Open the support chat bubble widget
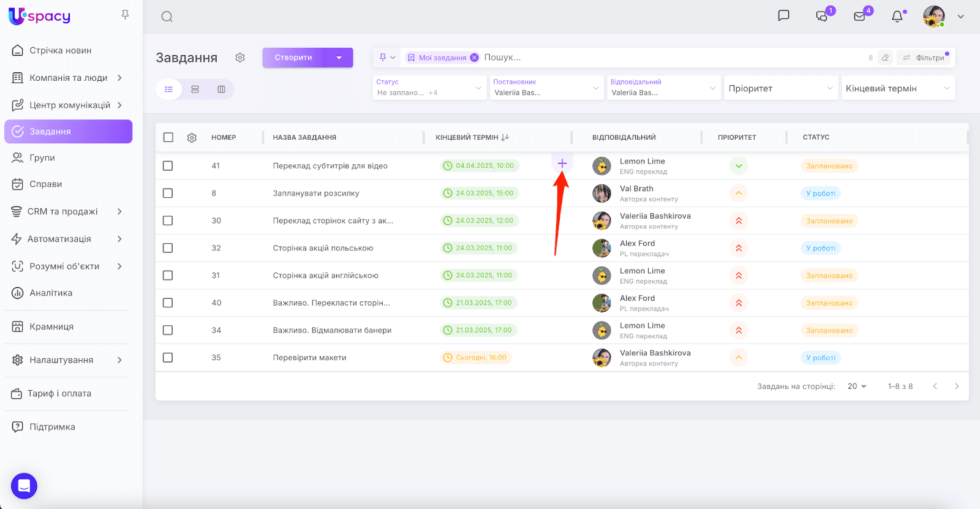 point(24,486)
